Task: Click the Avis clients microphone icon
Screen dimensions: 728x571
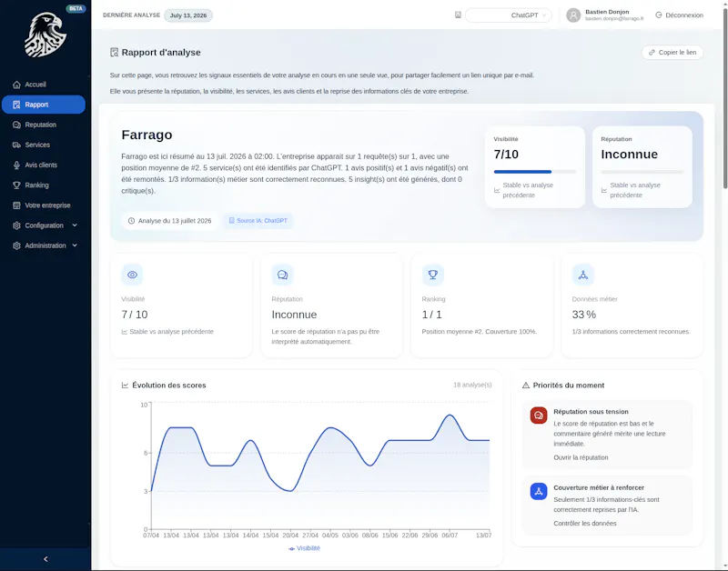Action: click(x=16, y=165)
